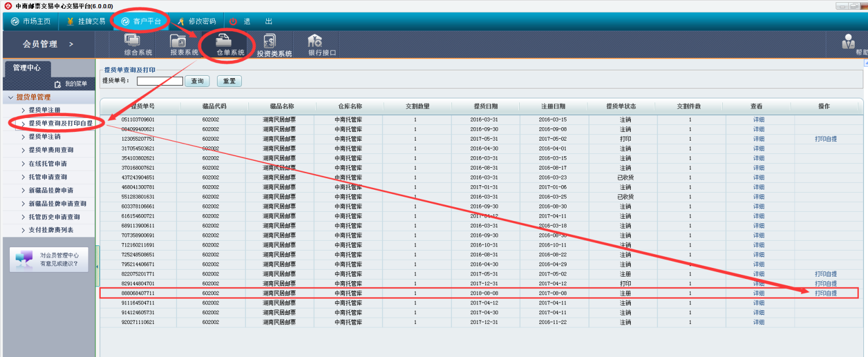The width and height of the screenshot is (868, 357).
Task: Sort by the 提货日期 column header
Action: click(x=485, y=106)
